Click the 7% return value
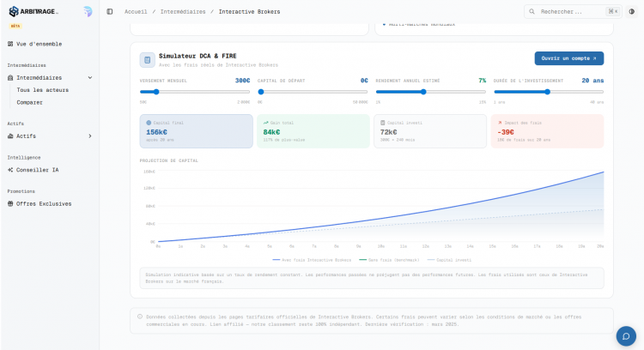 point(483,81)
